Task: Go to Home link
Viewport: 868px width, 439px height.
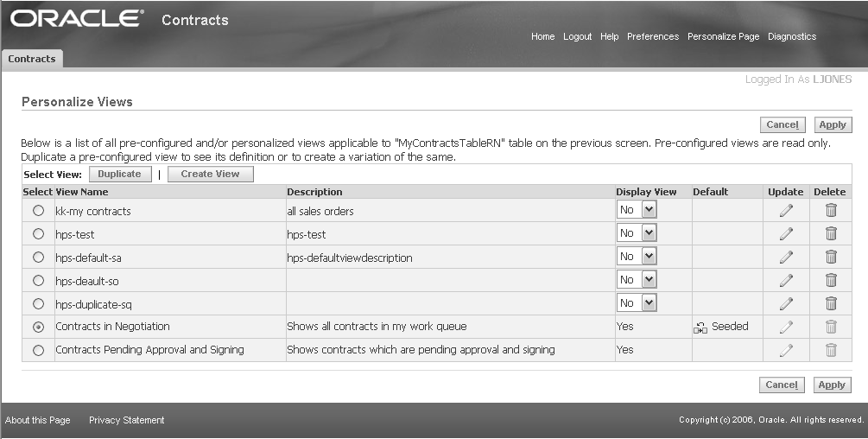Action: coord(542,36)
